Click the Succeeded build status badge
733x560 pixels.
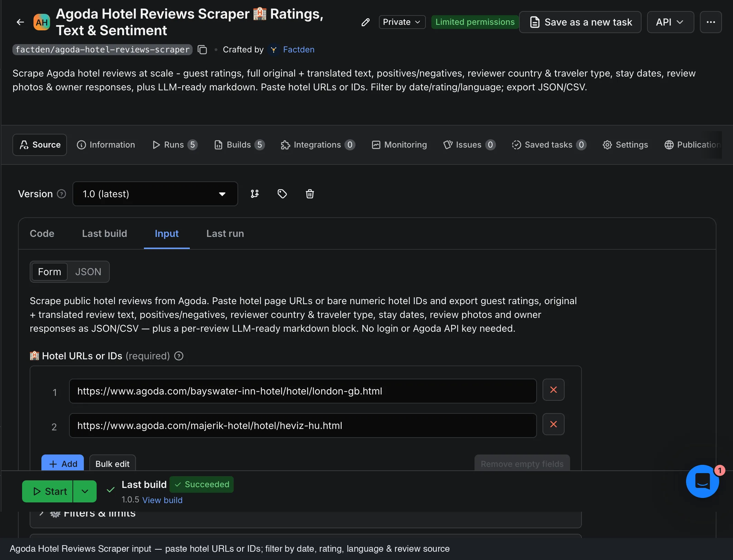(202, 484)
